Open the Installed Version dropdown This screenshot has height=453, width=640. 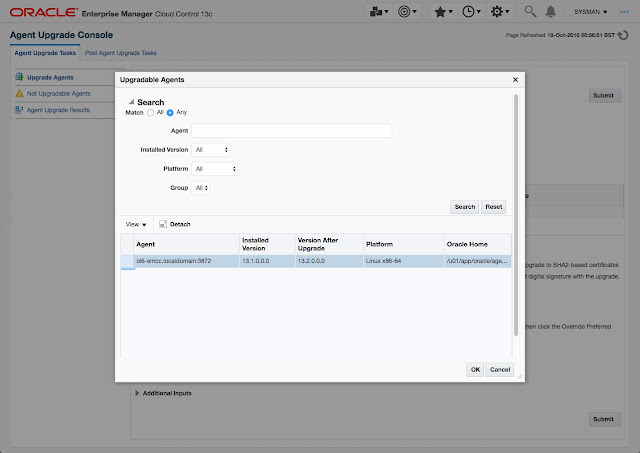click(211, 150)
